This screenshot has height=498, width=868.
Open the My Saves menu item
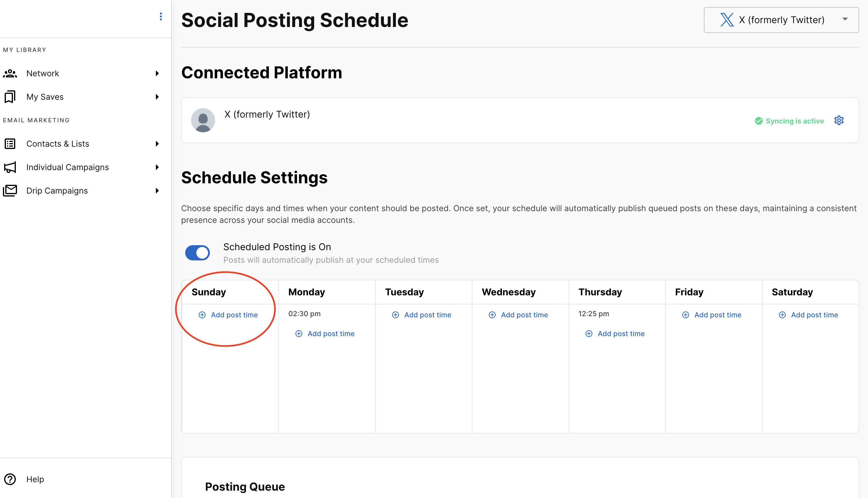pos(45,97)
